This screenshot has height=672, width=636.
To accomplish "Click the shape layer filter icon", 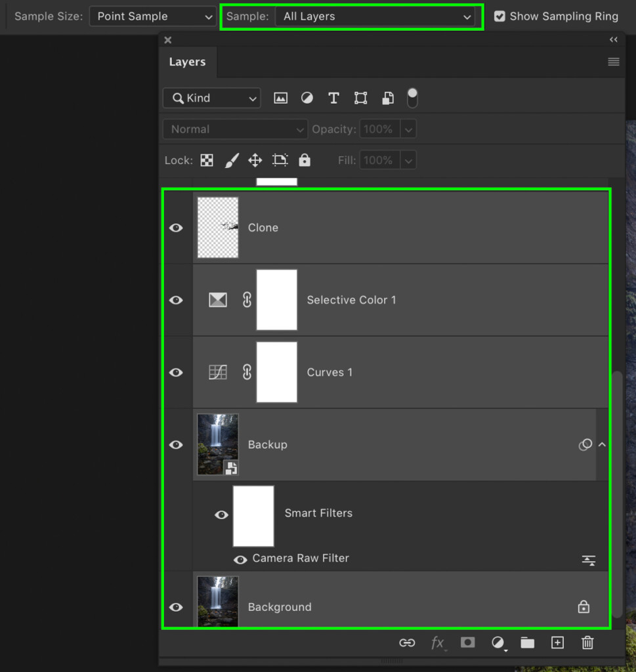I will coord(360,98).
